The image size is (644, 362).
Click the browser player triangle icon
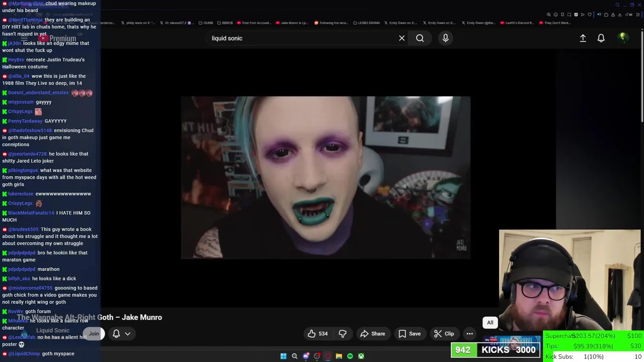click(x=583, y=15)
